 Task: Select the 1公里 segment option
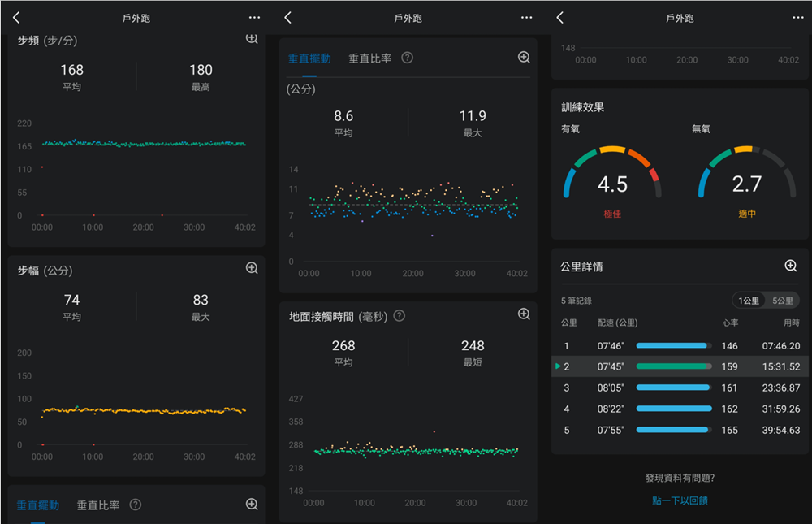748,301
